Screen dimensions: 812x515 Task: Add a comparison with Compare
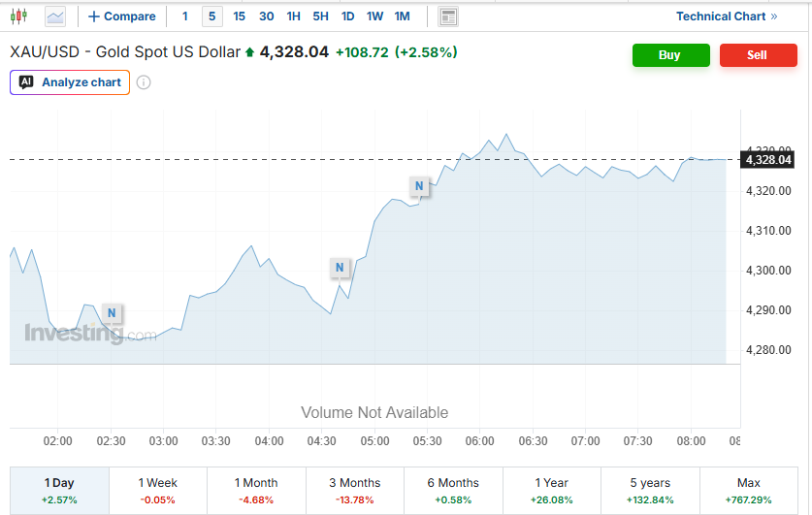coord(122,16)
